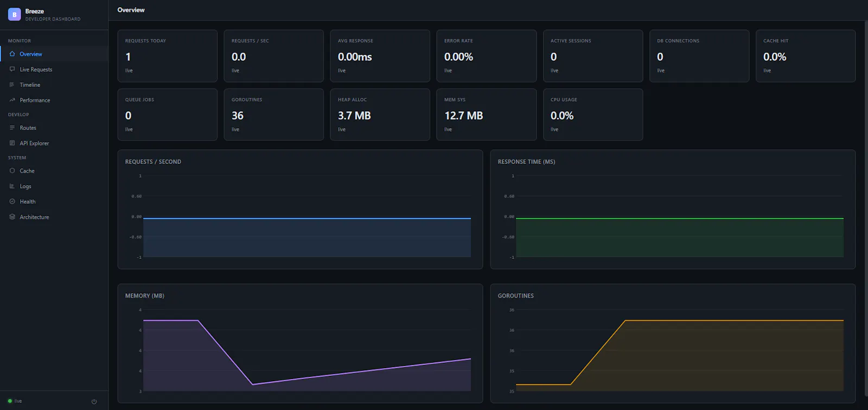This screenshot has width=868, height=410.
Task: Click the blue line in Requests chart
Action: [x=307, y=218]
